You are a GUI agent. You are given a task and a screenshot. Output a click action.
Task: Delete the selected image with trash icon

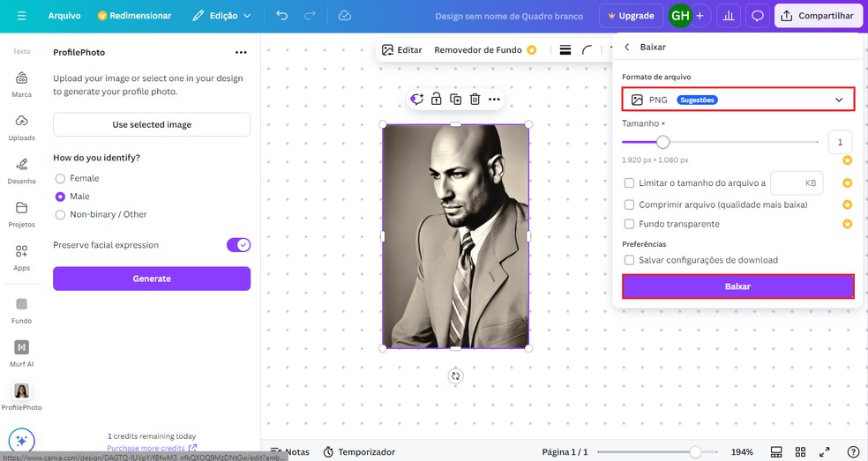click(475, 99)
